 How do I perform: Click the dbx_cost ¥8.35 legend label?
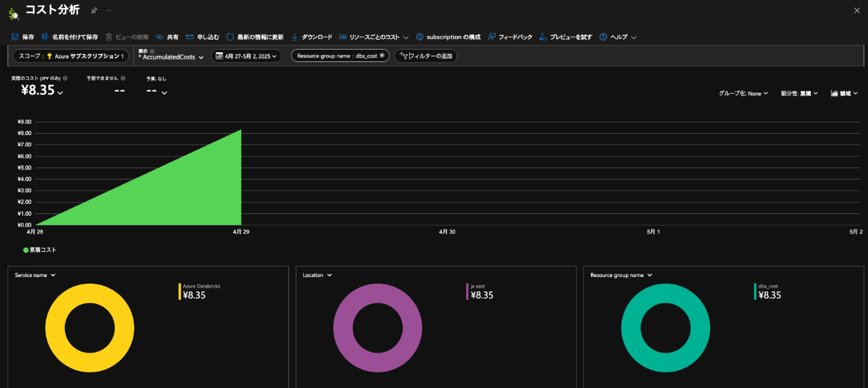(769, 291)
